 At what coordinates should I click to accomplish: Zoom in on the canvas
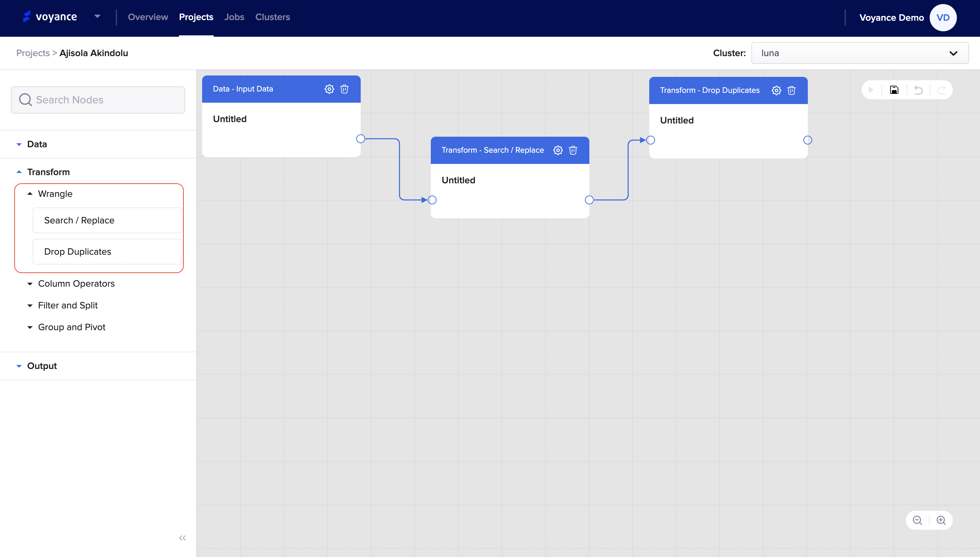[941, 520]
